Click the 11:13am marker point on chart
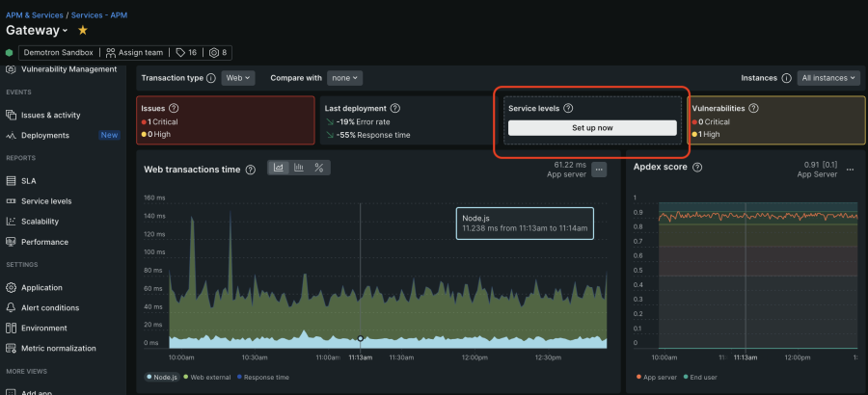The width and height of the screenshot is (868, 395). pos(361,338)
